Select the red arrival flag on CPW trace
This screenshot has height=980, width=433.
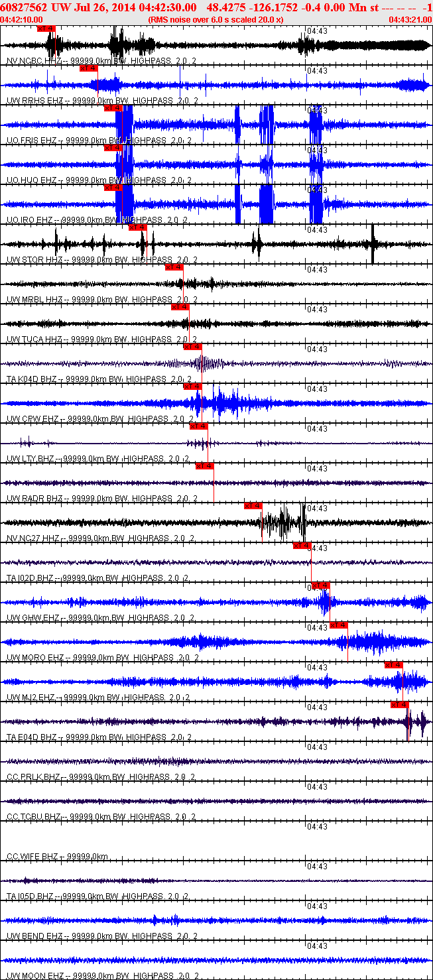coord(192,387)
